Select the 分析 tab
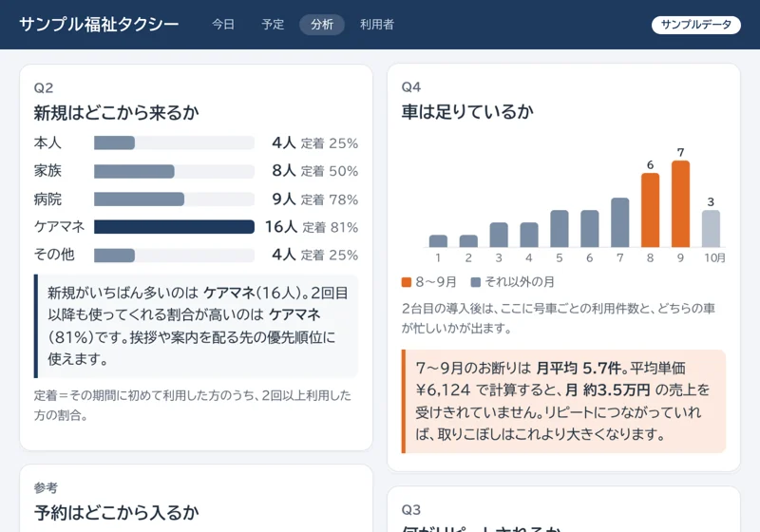Viewport: 760px width, 532px height. click(x=322, y=25)
